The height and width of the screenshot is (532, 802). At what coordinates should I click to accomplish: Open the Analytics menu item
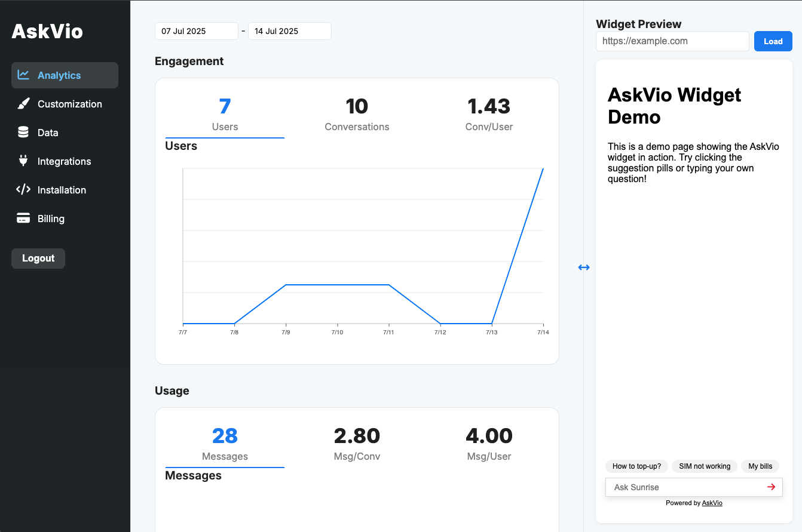pyautogui.click(x=65, y=75)
